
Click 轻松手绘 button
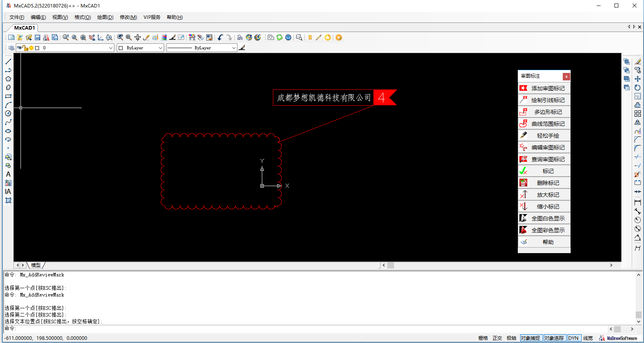point(544,136)
